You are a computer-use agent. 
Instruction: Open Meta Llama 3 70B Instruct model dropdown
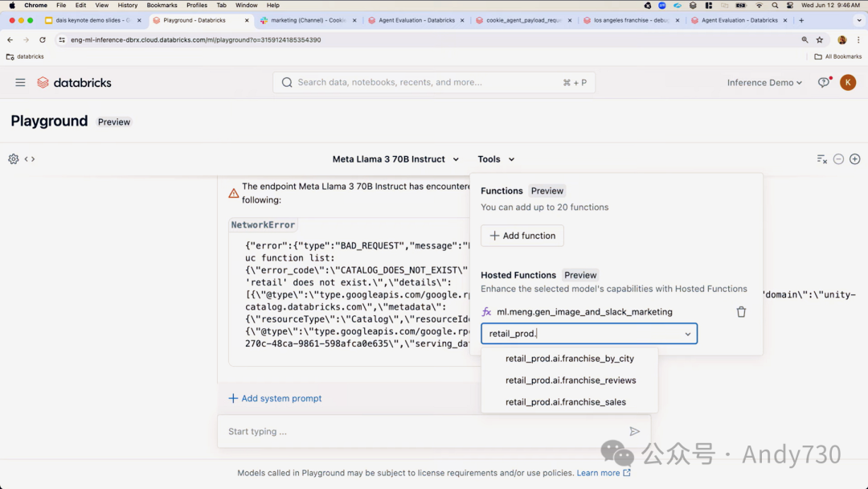point(395,159)
